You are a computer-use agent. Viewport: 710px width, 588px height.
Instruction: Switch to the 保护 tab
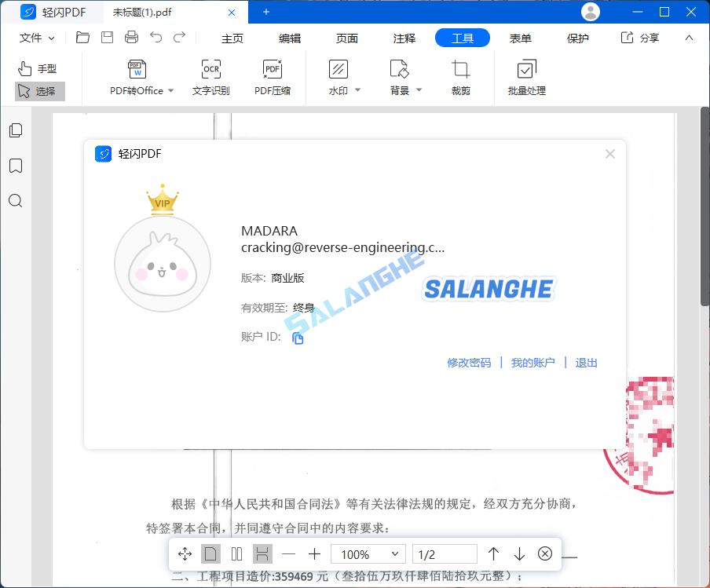pyautogui.click(x=578, y=38)
